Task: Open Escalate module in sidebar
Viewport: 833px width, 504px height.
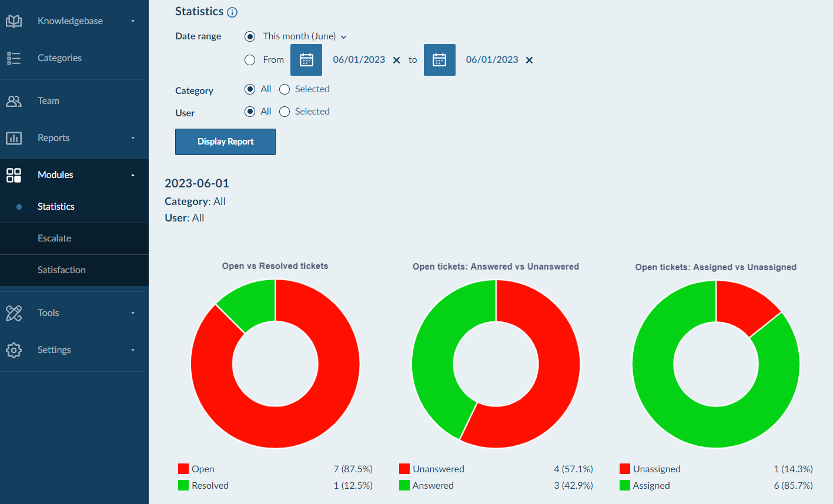Action: [x=55, y=238]
